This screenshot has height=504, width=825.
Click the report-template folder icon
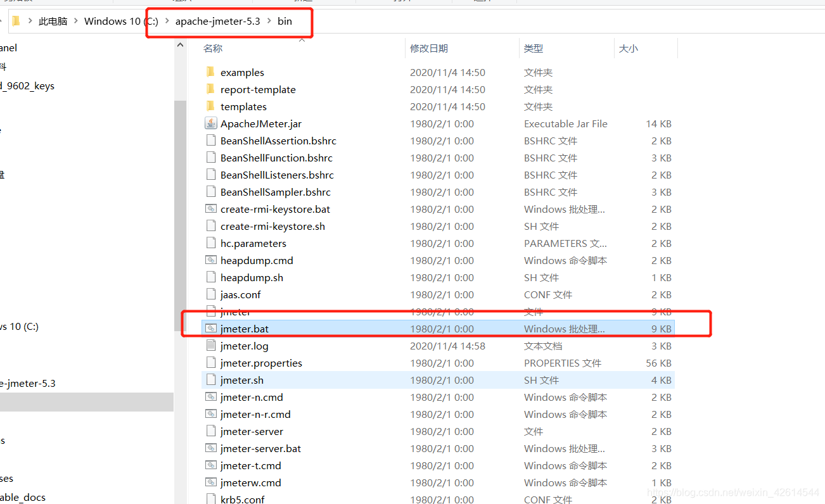coord(210,89)
